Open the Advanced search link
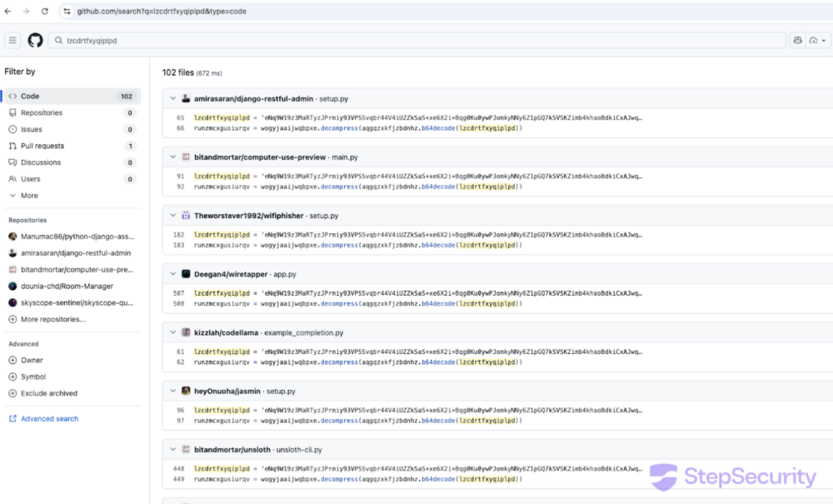833x504 pixels. click(x=49, y=418)
